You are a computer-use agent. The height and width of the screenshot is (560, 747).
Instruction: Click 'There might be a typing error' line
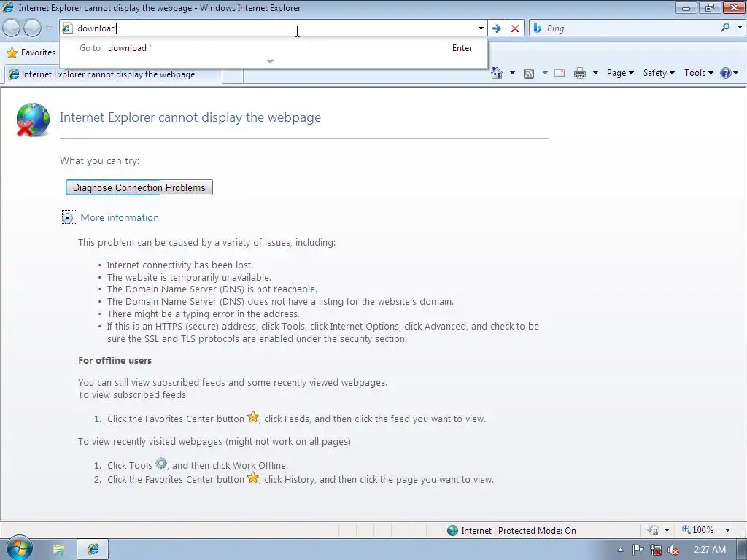(x=203, y=314)
